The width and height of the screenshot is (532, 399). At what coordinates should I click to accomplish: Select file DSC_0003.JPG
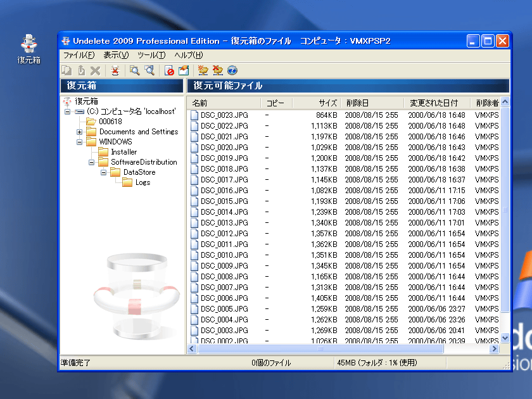pos(224,331)
